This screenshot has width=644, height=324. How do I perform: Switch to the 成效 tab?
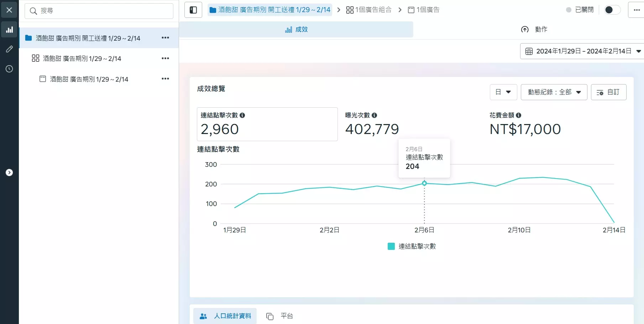click(296, 30)
